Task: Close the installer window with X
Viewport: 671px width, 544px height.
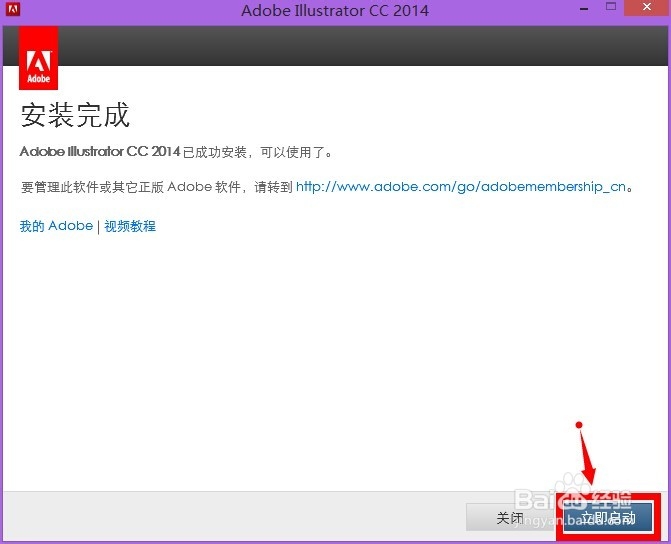Action: pos(647,7)
